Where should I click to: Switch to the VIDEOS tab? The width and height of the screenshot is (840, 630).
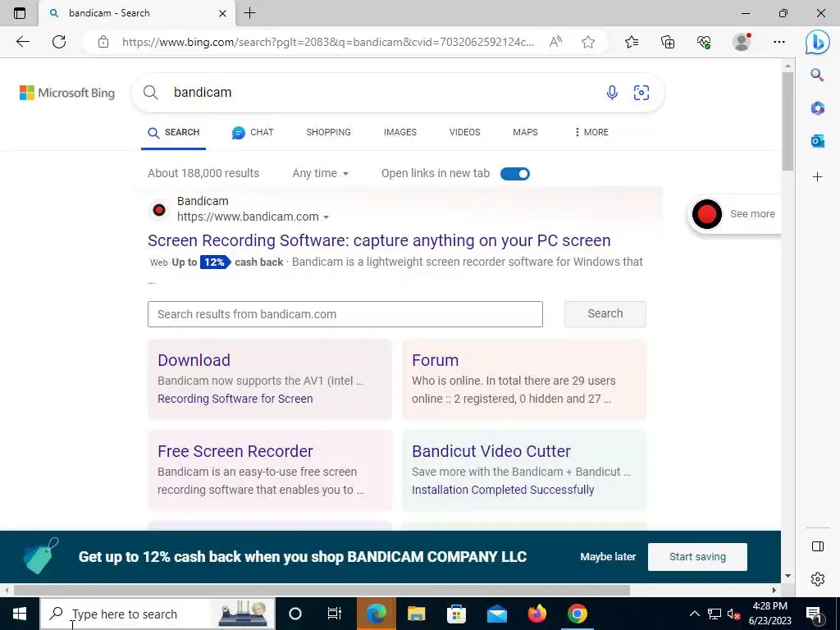pyautogui.click(x=464, y=132)
